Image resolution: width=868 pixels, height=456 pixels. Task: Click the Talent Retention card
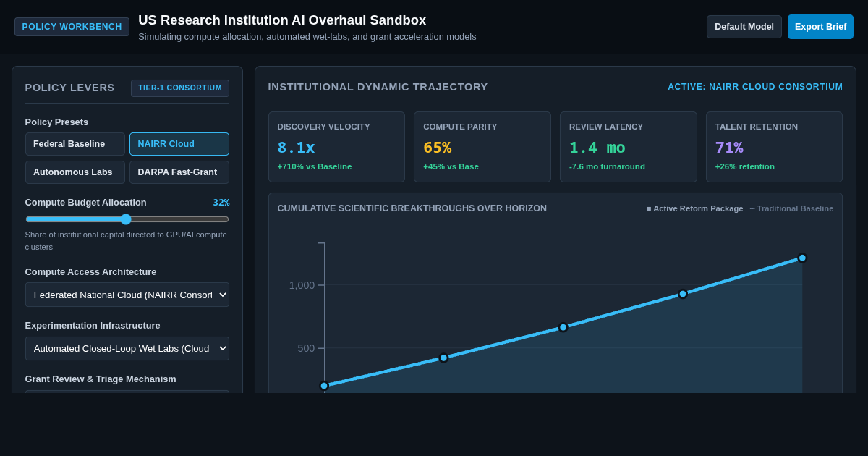coord(774,147)
